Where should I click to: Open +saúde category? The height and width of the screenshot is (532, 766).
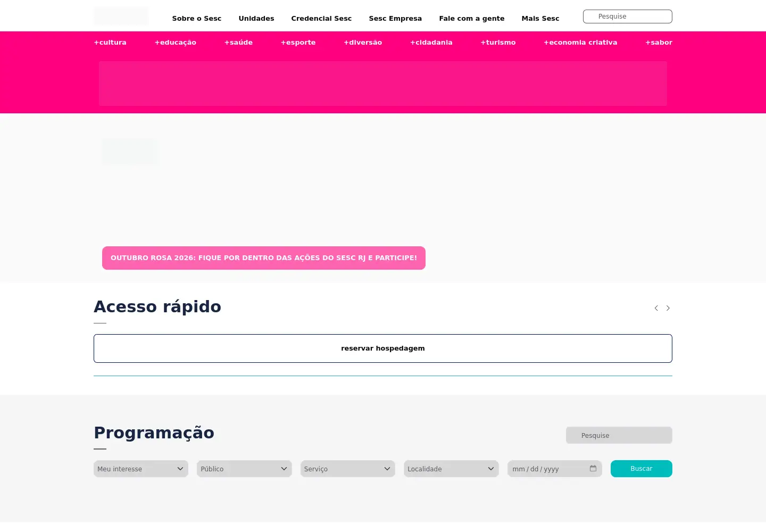tap(238, 43)
